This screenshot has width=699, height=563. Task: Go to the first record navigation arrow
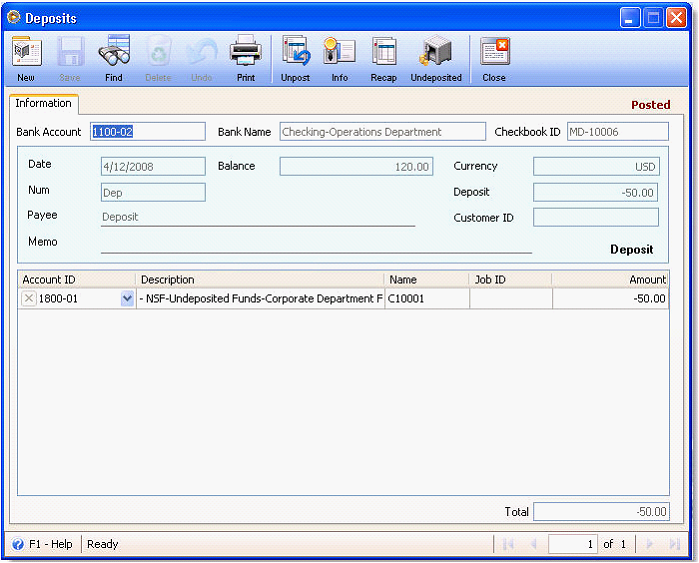[x=508, y=544]
